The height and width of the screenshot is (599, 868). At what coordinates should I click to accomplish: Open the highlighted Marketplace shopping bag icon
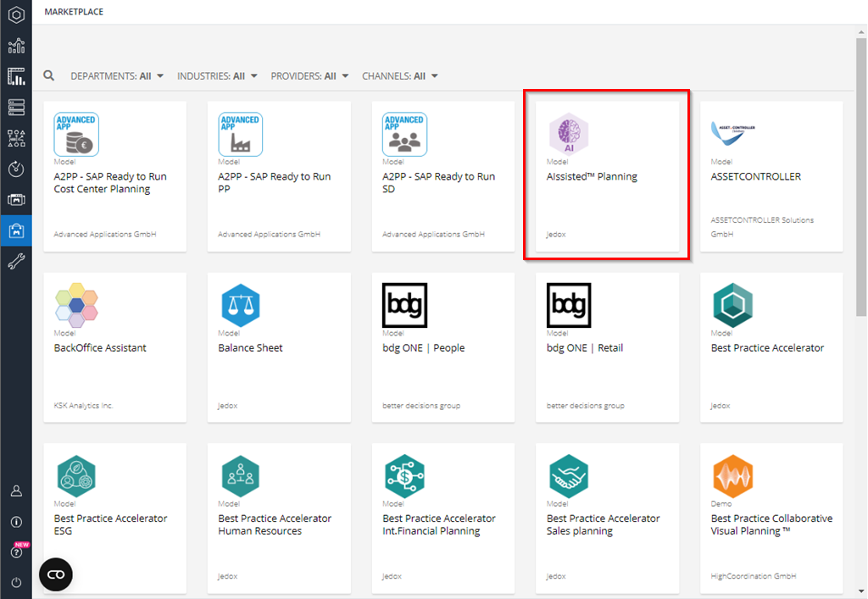[x=16, y=230]
